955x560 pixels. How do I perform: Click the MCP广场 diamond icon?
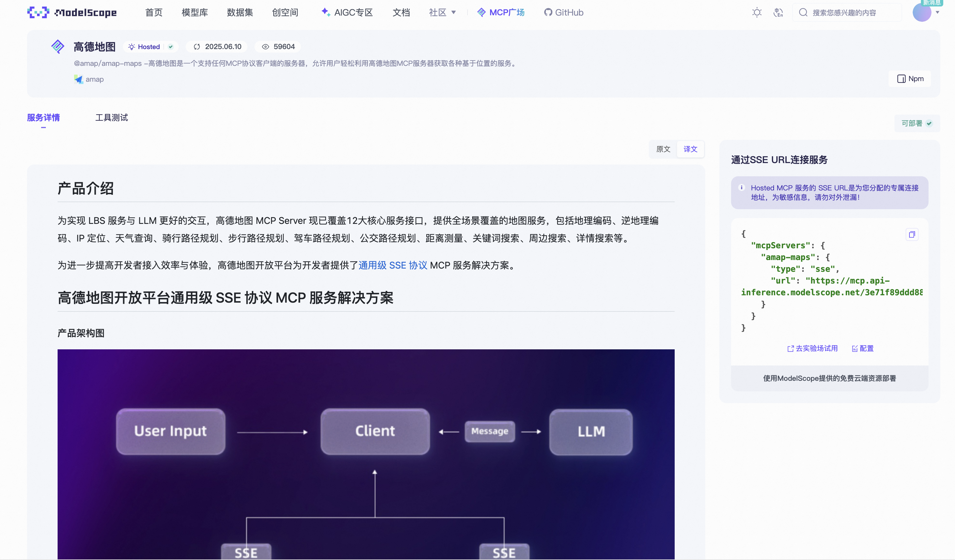click(x=481, y=13)
